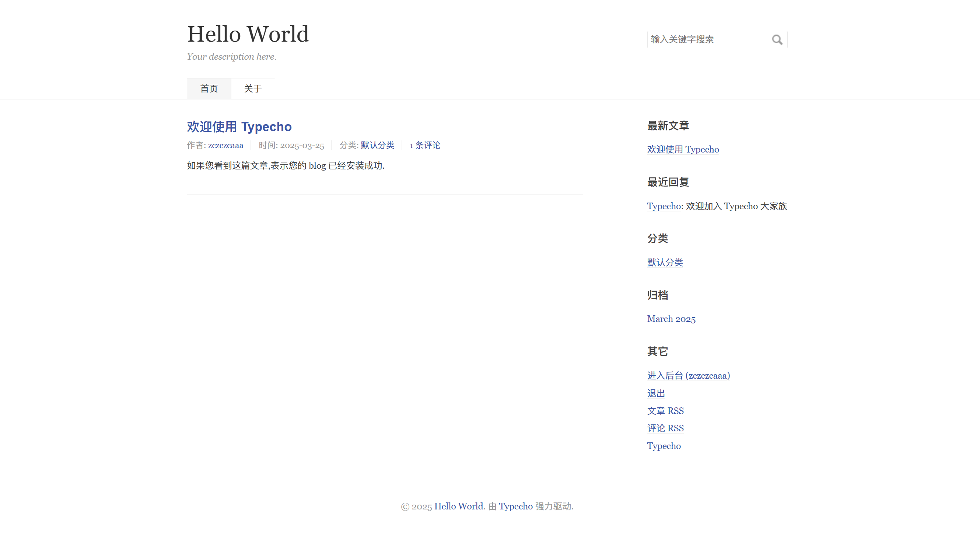View the 1 条评论 comments link
Viewport: 980px width, 547px height.
(425, 145)
